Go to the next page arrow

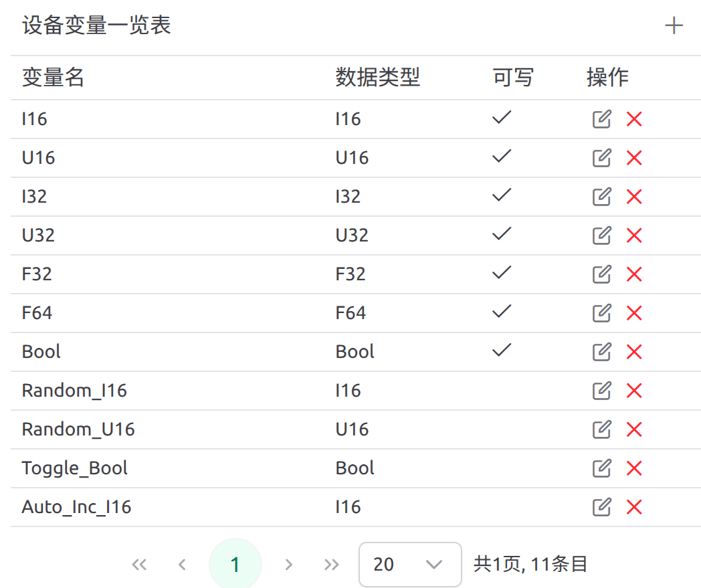tap(289, 565)
